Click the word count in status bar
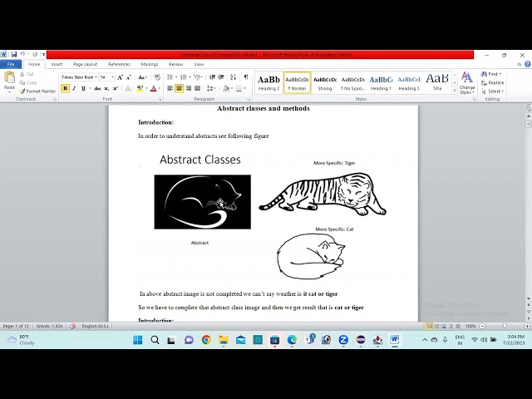Image resolution: width=532 pixels, height=399 pixels. (x=49, y=326)
